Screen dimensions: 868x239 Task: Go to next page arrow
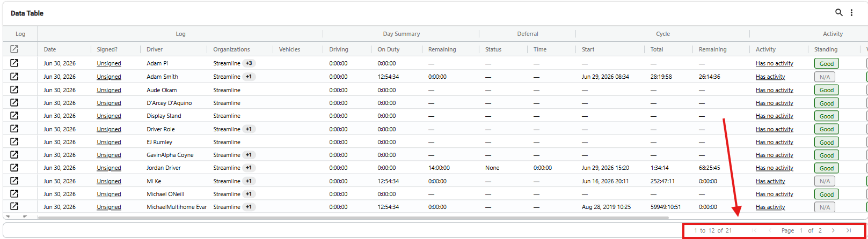click(833, 230)
